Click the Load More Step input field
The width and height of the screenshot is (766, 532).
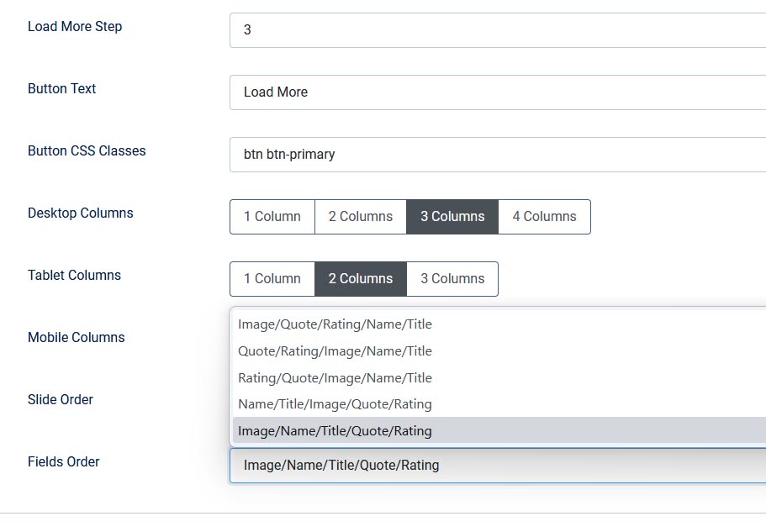496,29
